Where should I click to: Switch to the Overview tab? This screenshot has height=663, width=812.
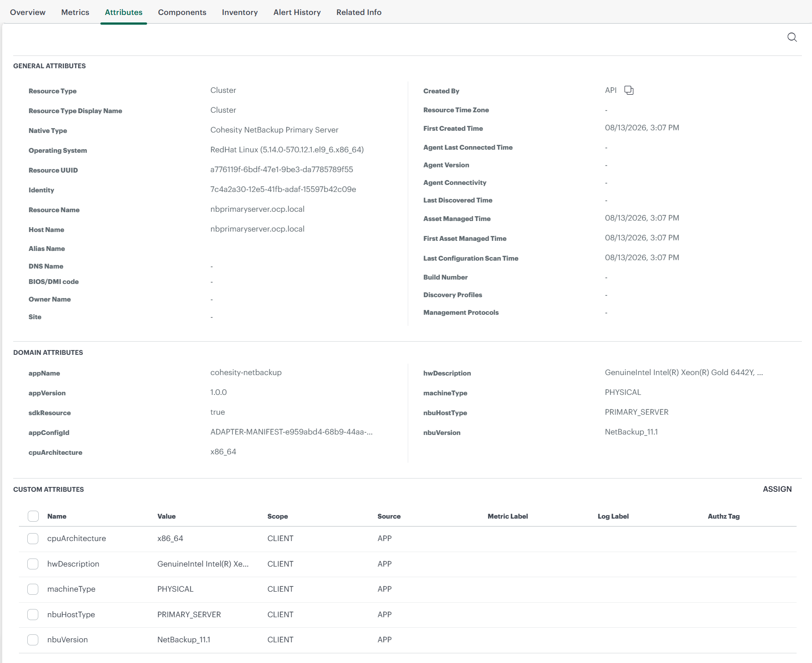tap(28, 12)
